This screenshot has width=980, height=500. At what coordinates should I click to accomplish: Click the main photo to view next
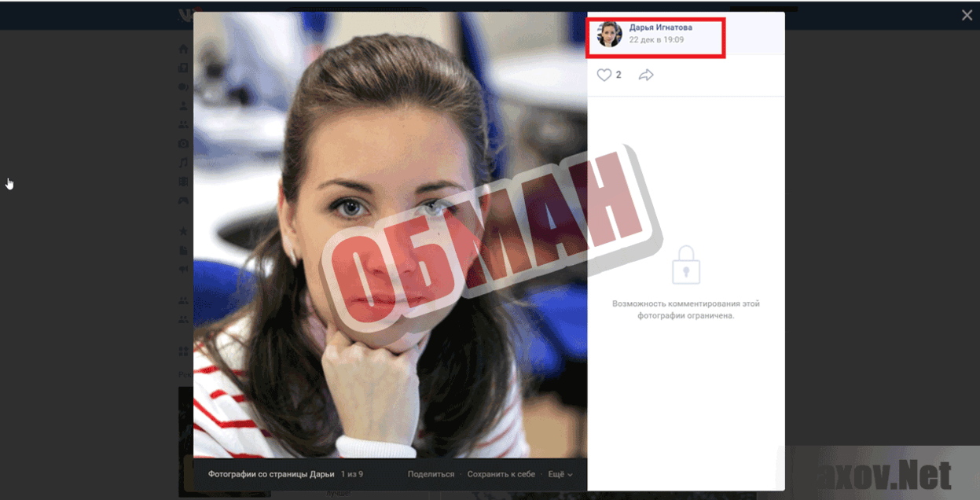click(x=390, y=236)
